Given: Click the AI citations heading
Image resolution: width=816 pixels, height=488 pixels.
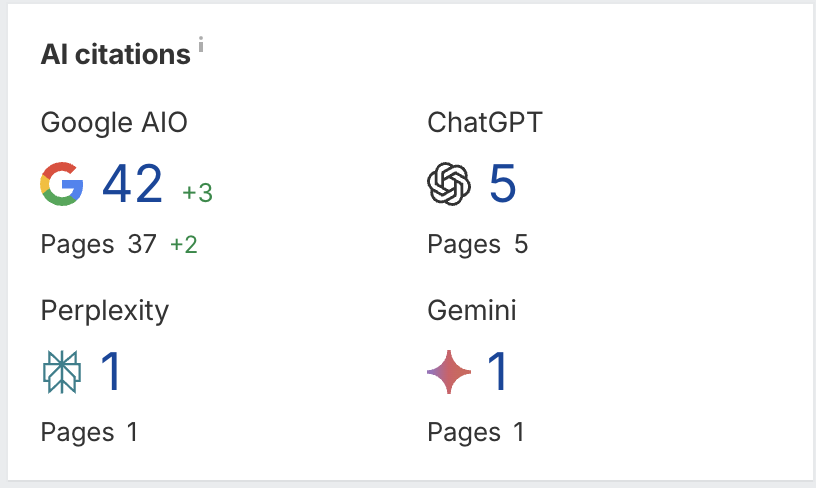Looking at the screenshot, I should tap(115, 55).
